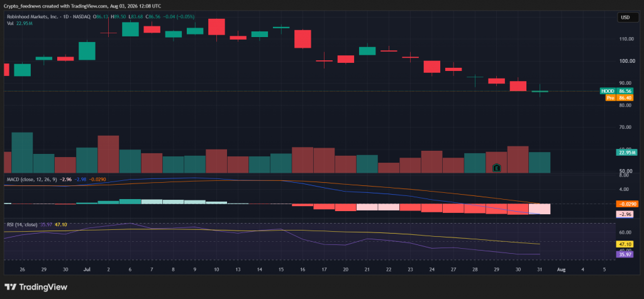Click the -2.96 MACD axis label
644x299 pixels.
(625, 214)
